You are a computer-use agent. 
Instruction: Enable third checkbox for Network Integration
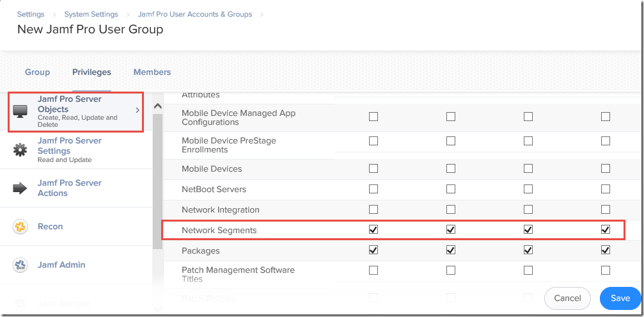(528, 209)
